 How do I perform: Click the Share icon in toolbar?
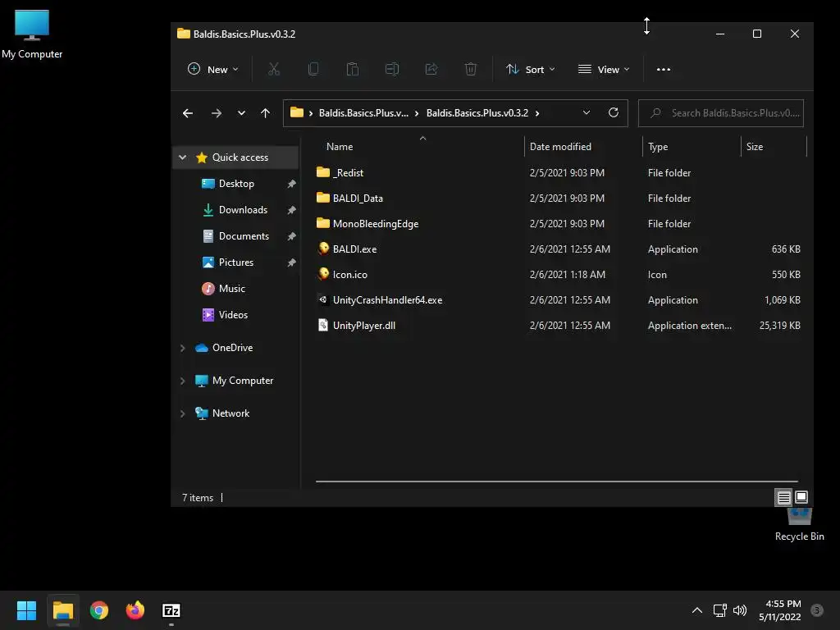(431, 69)
